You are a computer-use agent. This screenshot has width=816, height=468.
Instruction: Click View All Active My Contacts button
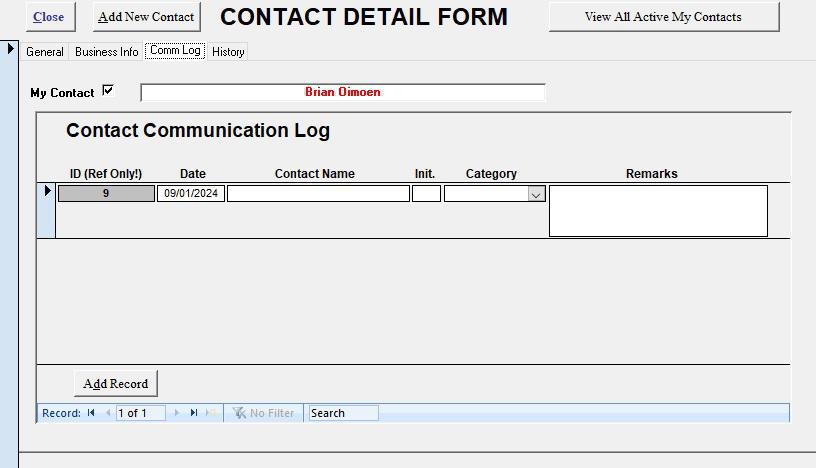pos(663,17)
